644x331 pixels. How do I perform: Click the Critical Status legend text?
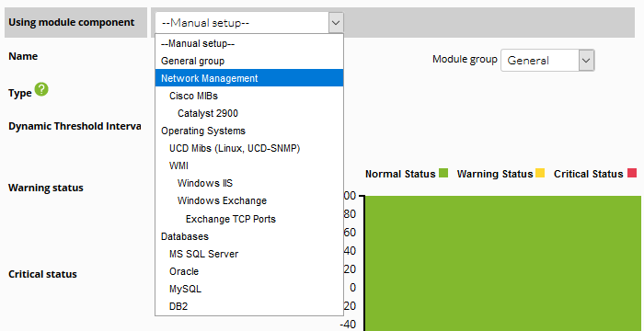(589, 174)
